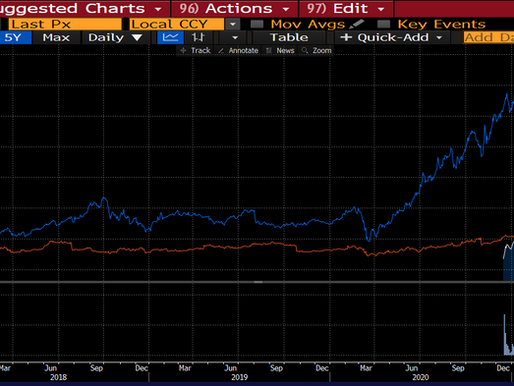This screenshot has height=386, width=514.
Task: Click the Local CCY field
Action: [x=177, y=24]
